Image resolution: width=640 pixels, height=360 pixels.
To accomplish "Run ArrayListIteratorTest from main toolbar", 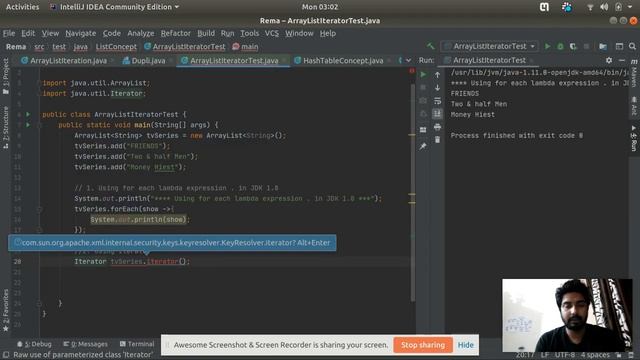I will [x=547, y=47].
